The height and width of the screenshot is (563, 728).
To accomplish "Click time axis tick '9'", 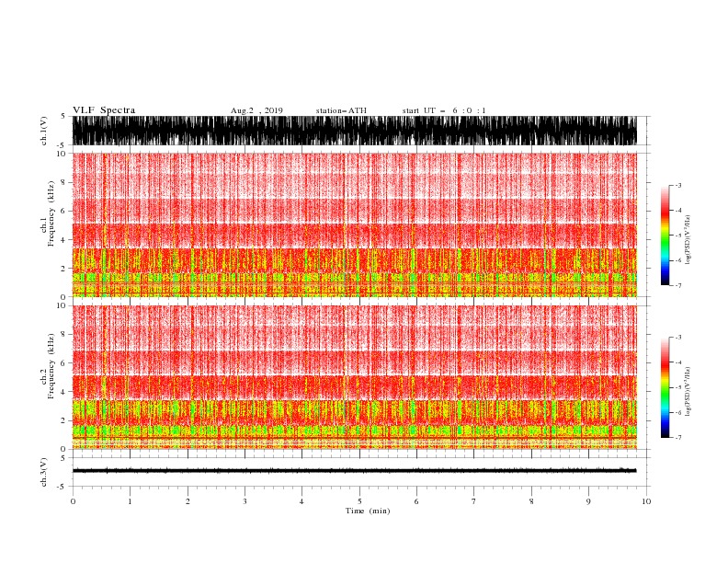I will pyautogui.click(x=588, y=501).
